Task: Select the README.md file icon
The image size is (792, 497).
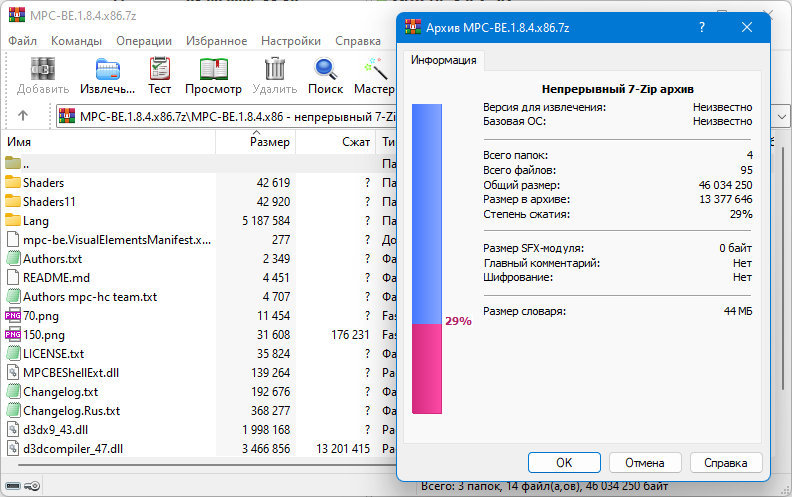Action: (13, 277)
